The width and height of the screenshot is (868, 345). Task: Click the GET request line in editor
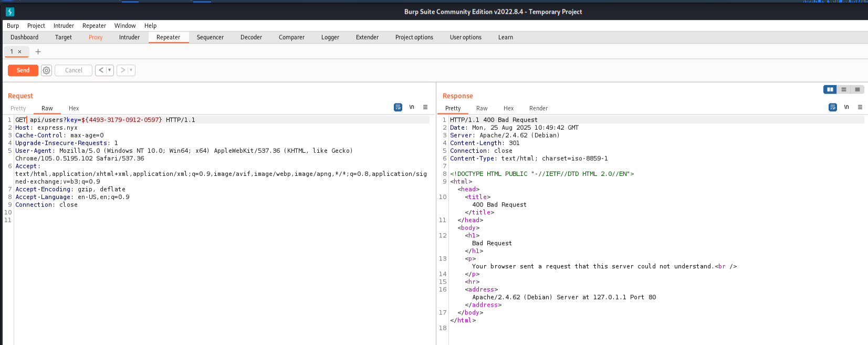click(105, 120)
